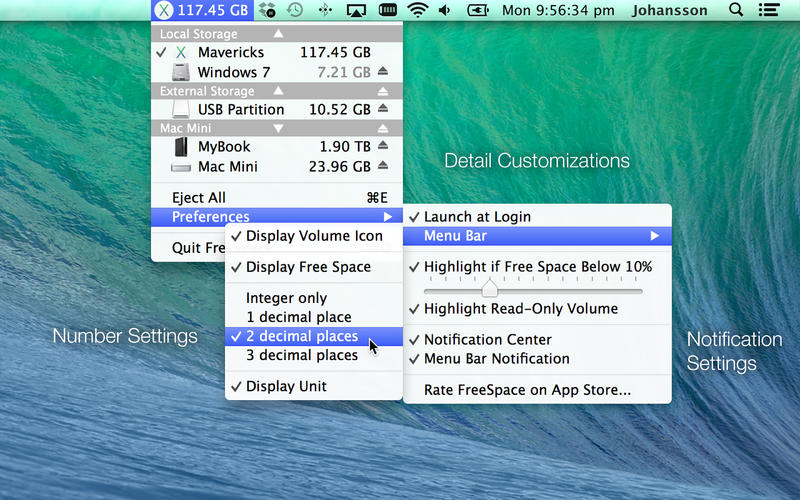Viewport: 800px width, 500px height.
Task: Open Spotlight search magnifier
Action: coord(736,11)
